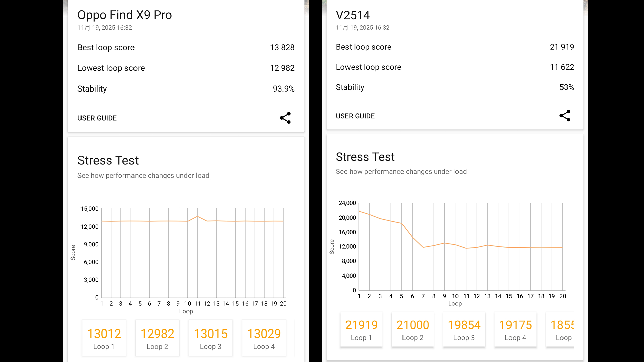Click Oppo Find X9 Pro device title
This screenshot has height=362, width=644.
tap(124, 15)
